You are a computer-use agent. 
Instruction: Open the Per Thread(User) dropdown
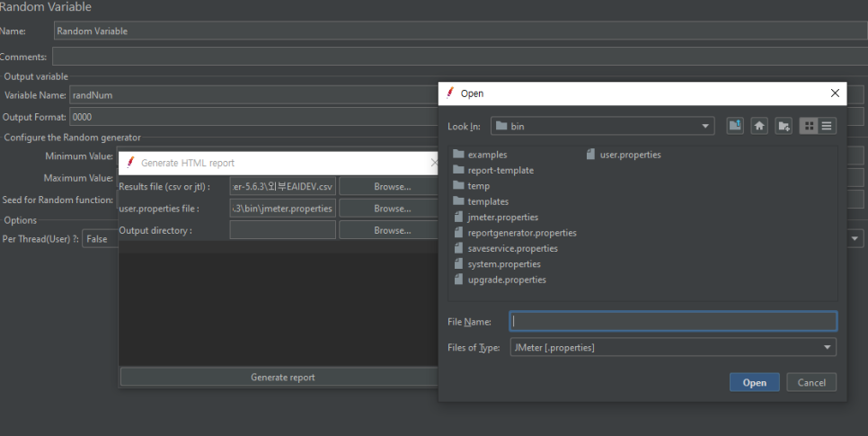tap(855, 239)
